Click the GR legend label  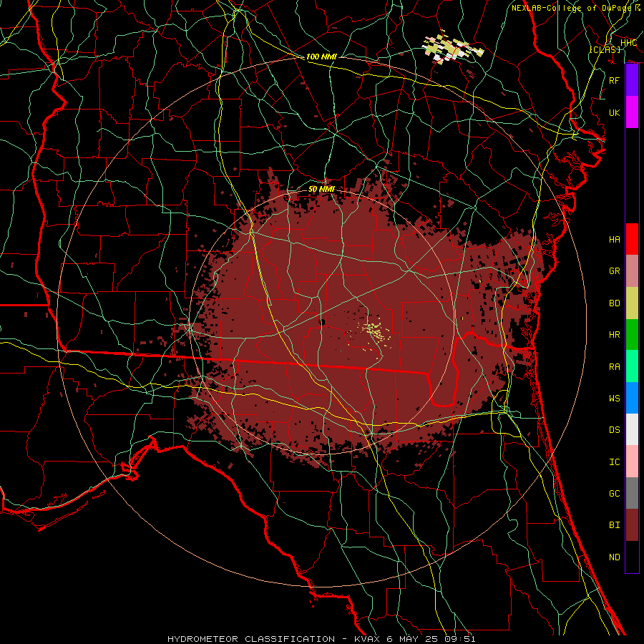615,271
